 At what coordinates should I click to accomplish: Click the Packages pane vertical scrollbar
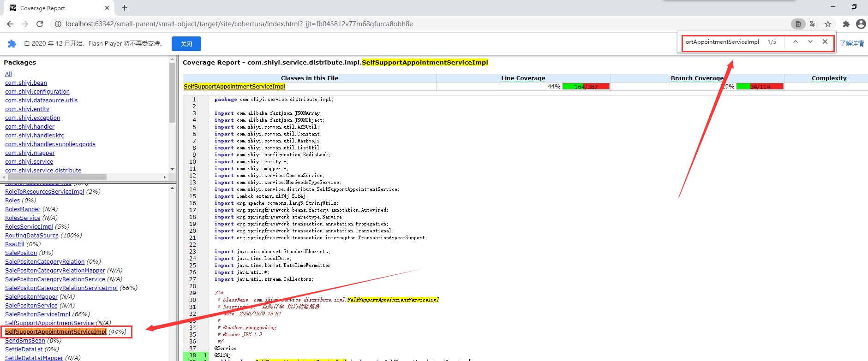click(x=172, y=92)
